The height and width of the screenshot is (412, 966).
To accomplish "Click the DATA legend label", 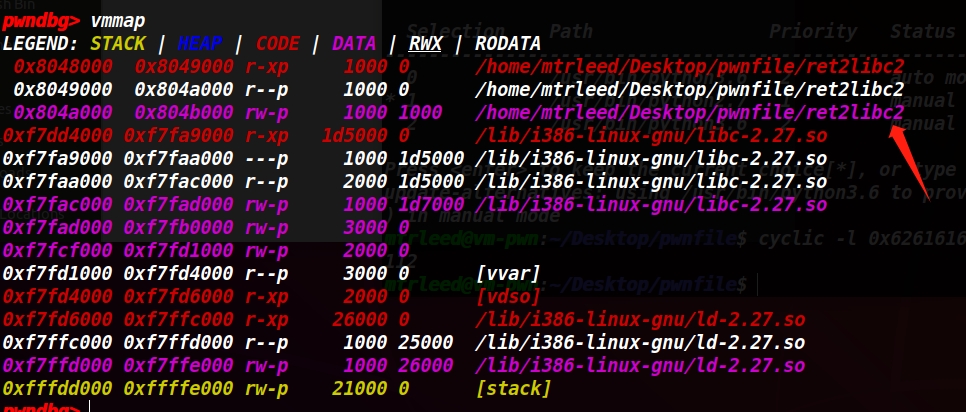I will pos(354,44).
